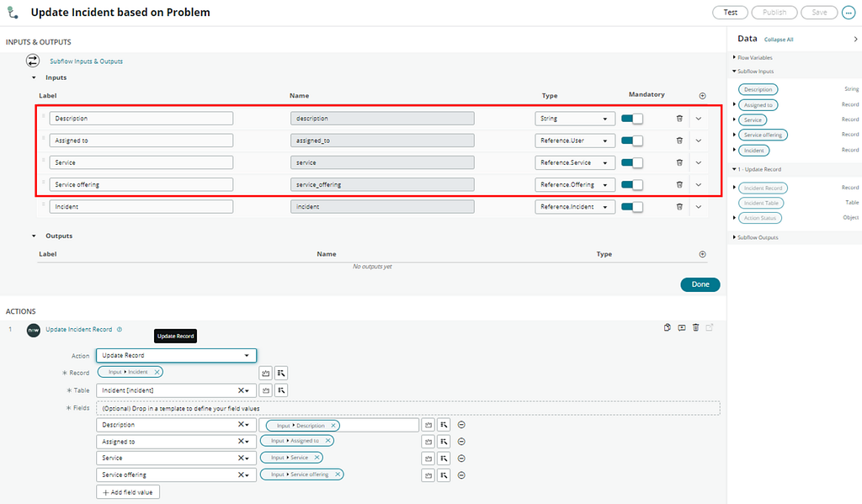Open the Action dropdown showing Update Record
The image size is (862, 504).
176,355
